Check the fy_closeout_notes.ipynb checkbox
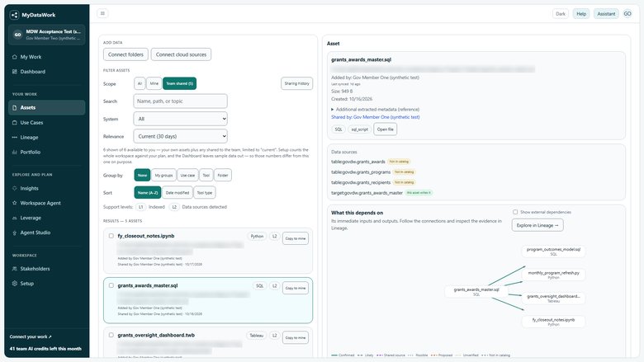 [x=111, y=236]
